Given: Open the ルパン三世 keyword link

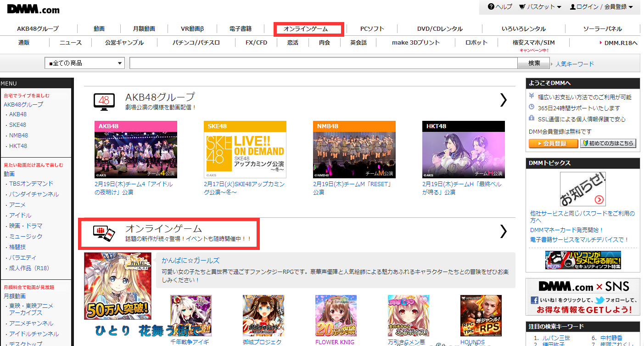Looking at the screenshot, I should pyautogui.click(x=557, y=338).
